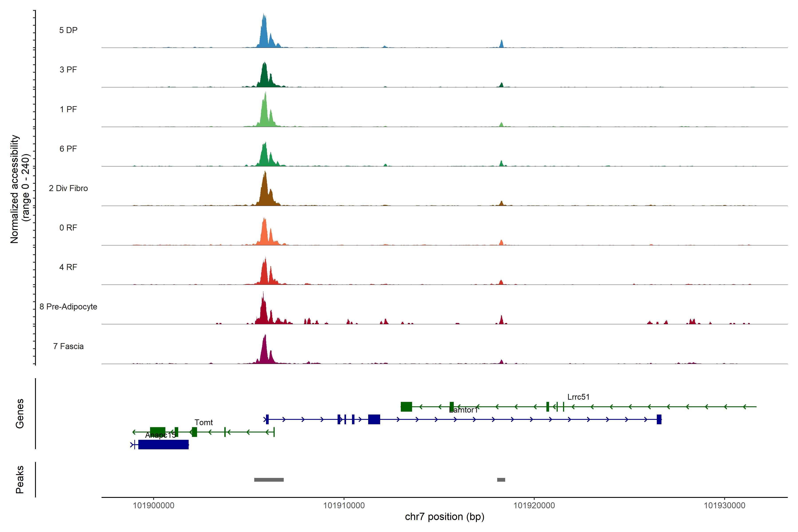798x532 pixels.
Task: Click the Tomt gene label
Action: (203, 422)
